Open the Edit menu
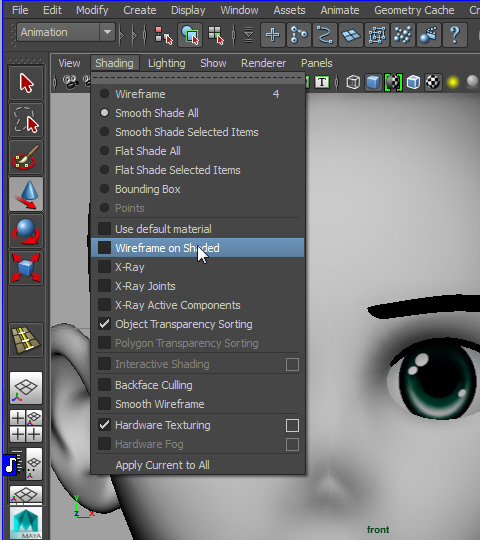Screen dimensions: 480x540 (x=52, y=10)
